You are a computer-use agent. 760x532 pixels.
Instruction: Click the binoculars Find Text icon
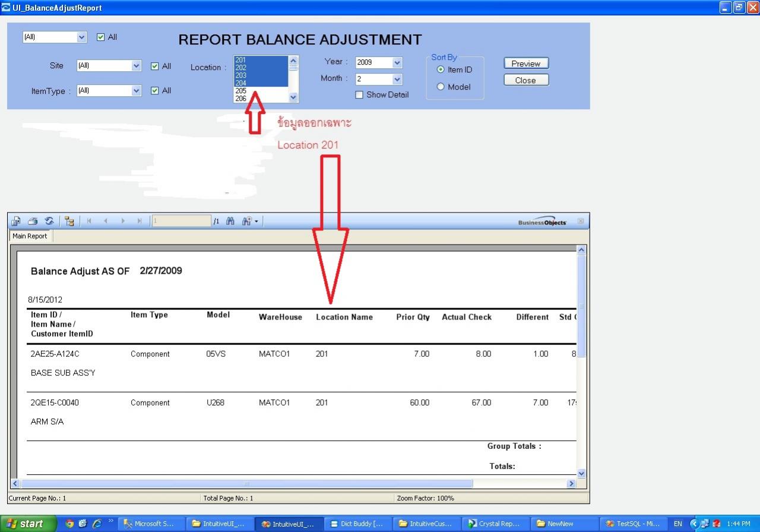coord(230,221)
